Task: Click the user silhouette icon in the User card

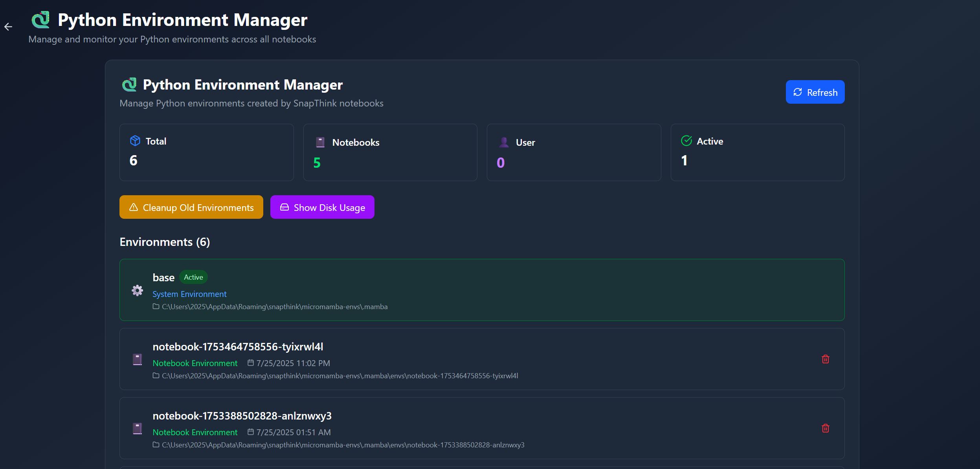Action: coord(503,142)
